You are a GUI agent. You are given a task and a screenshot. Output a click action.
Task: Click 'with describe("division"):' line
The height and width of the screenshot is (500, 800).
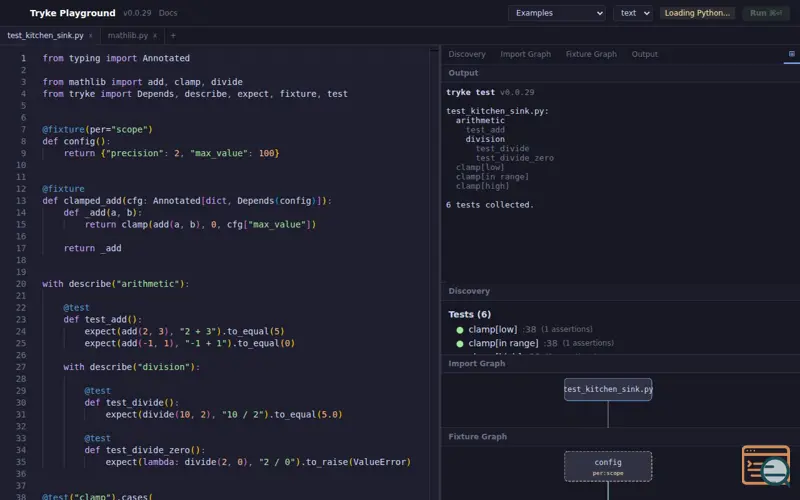click(132, 367)
